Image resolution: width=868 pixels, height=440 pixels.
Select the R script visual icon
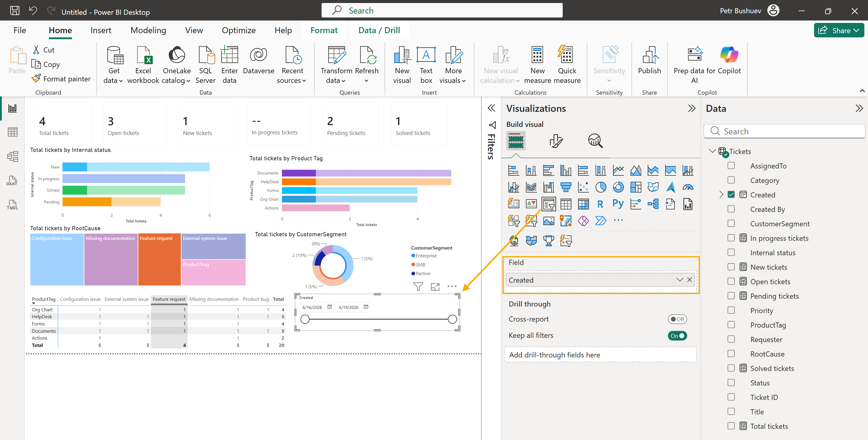click(600, 204)
